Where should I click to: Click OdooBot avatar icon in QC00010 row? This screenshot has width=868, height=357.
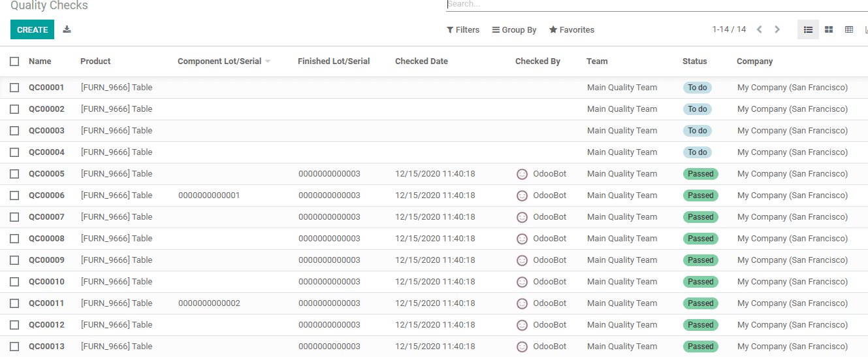click(x=522, y=282)
